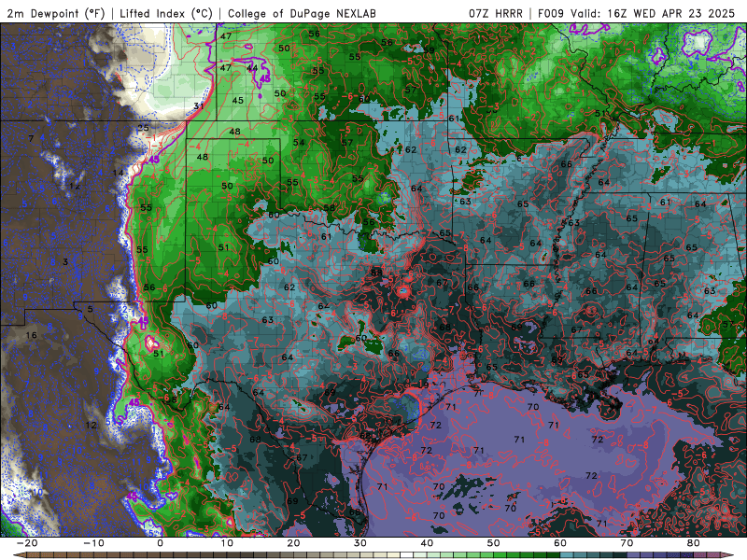Click the 70 label on the color scale
The image size is (747, 560).
[627, 543]
